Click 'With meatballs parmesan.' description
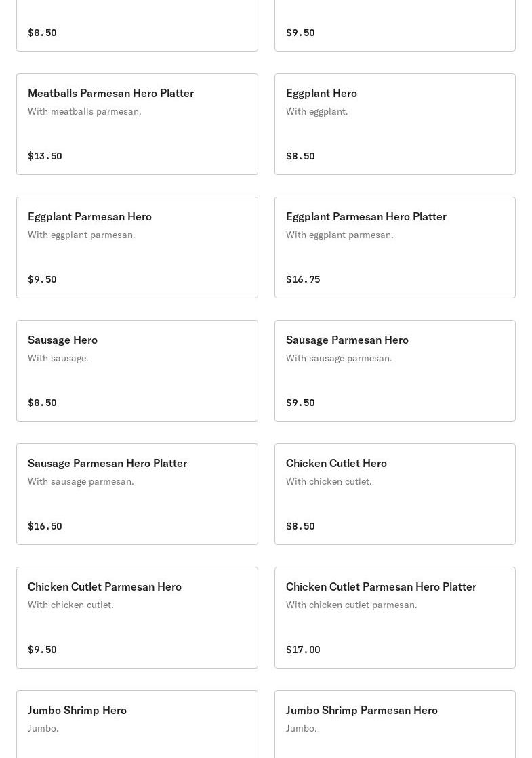 pos(85,111)
